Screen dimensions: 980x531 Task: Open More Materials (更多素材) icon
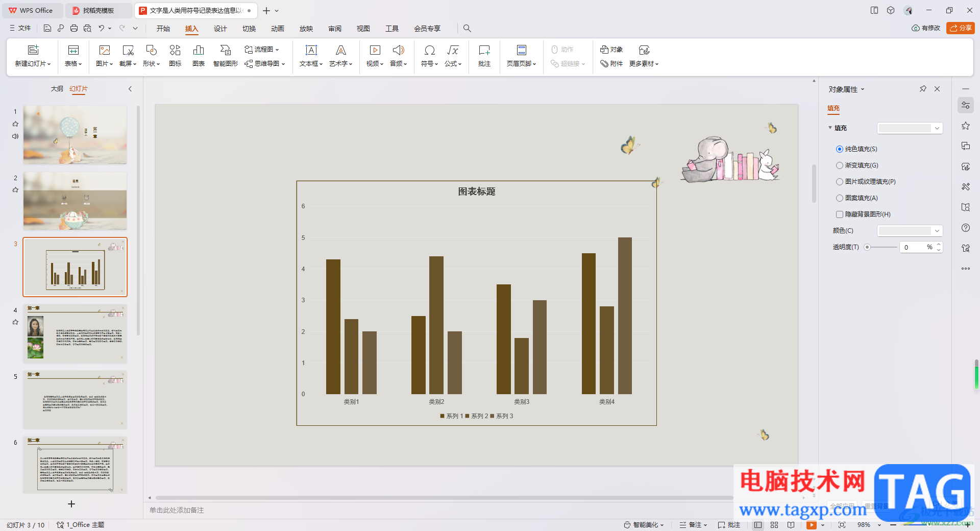pyautogui.click(x=644, y=50)
